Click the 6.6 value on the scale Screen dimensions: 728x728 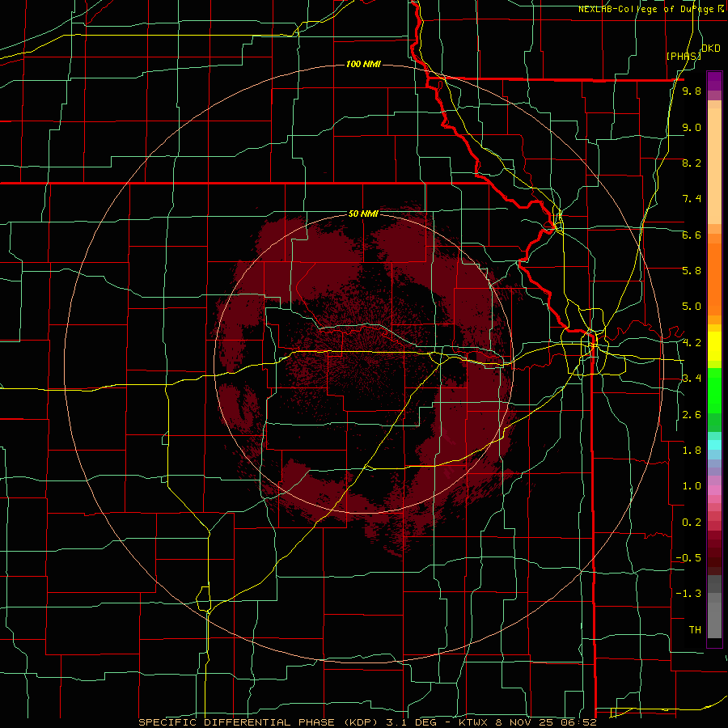coord(692,235)
